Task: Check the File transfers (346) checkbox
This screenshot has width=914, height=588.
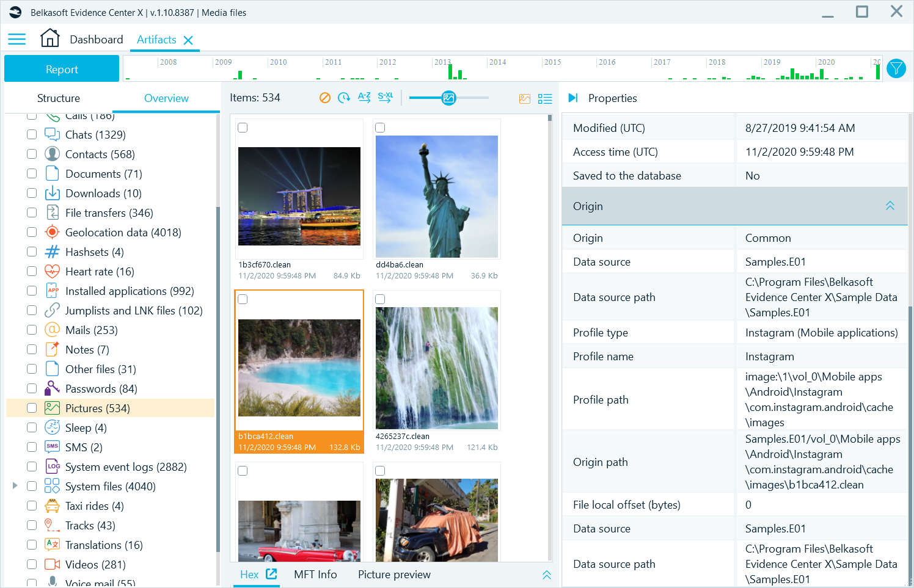Action: click(32, 212)
